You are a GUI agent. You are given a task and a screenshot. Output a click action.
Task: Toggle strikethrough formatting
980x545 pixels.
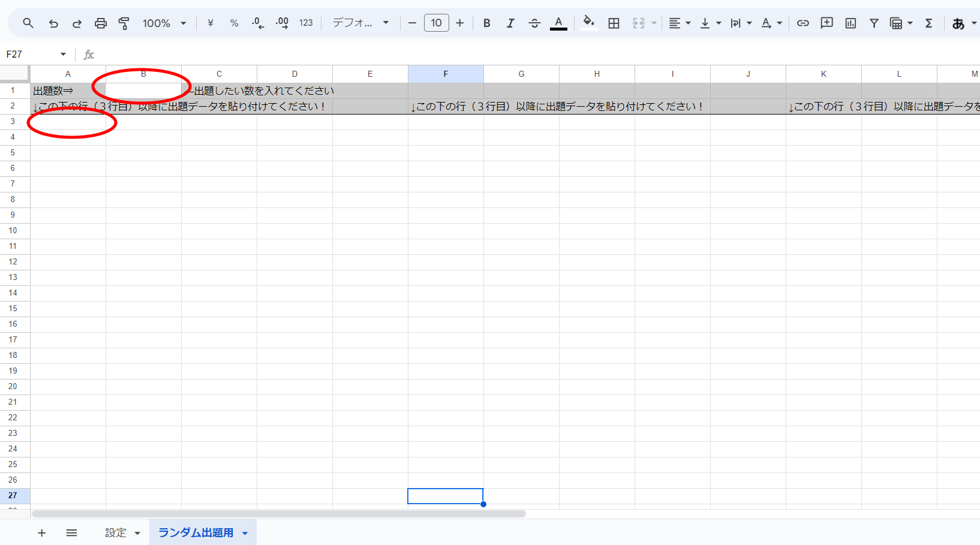tap(534, 23)
